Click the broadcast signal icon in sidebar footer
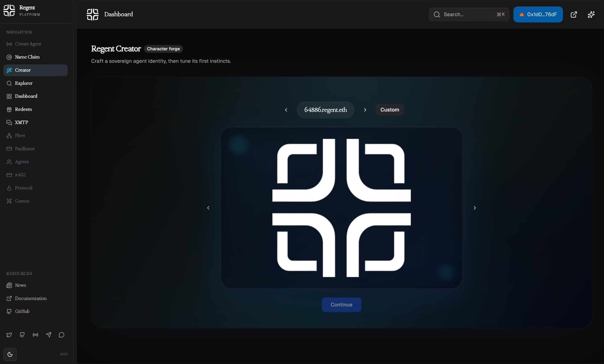 tap(35, 335)
